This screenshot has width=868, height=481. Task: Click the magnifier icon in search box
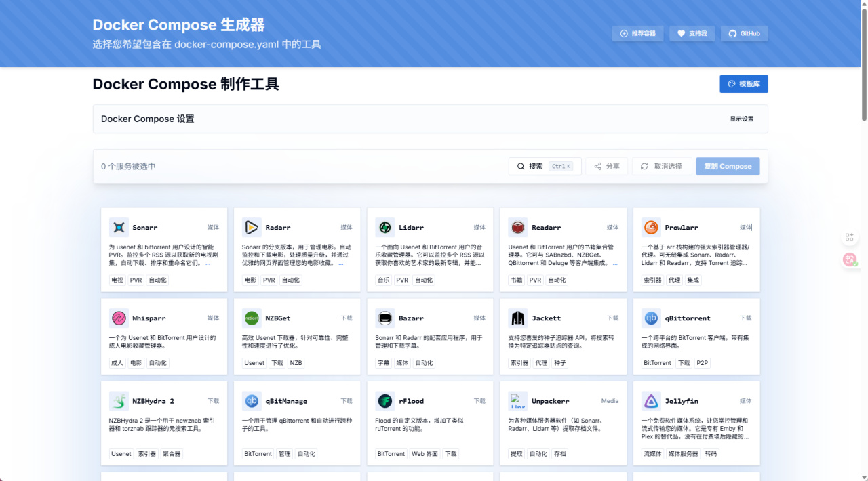(x=521, y=166)
